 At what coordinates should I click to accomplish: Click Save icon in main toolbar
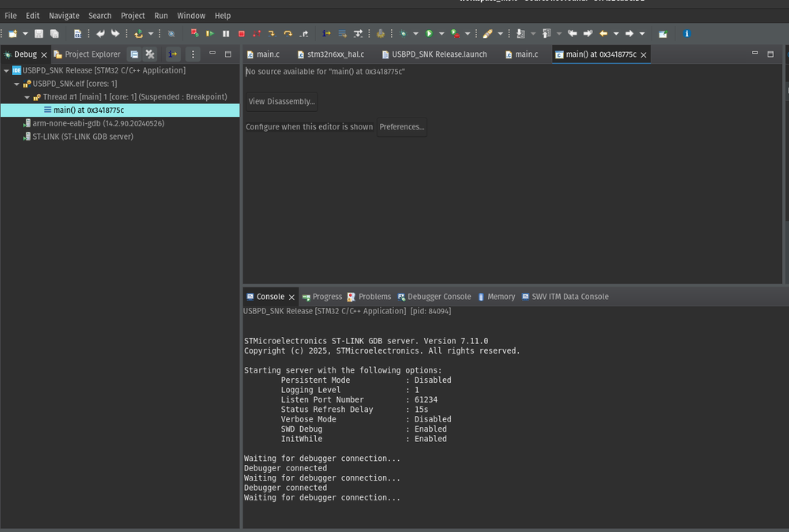pyautogui.click(x=39, y=34)
